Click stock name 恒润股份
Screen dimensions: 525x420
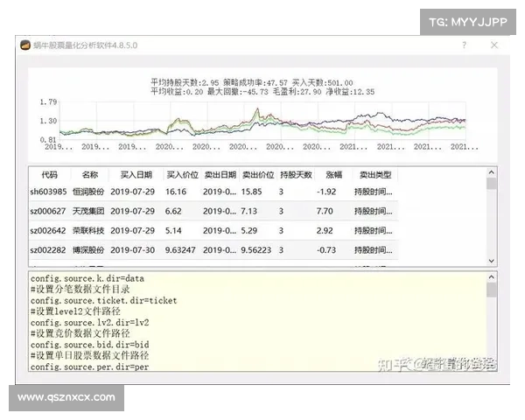[x=88, y=192]
